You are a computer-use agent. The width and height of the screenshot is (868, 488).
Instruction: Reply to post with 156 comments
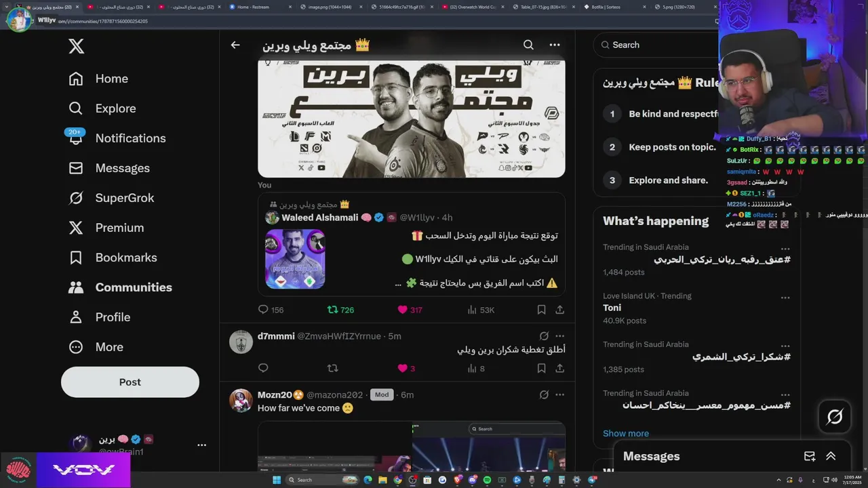coord(271,310)
